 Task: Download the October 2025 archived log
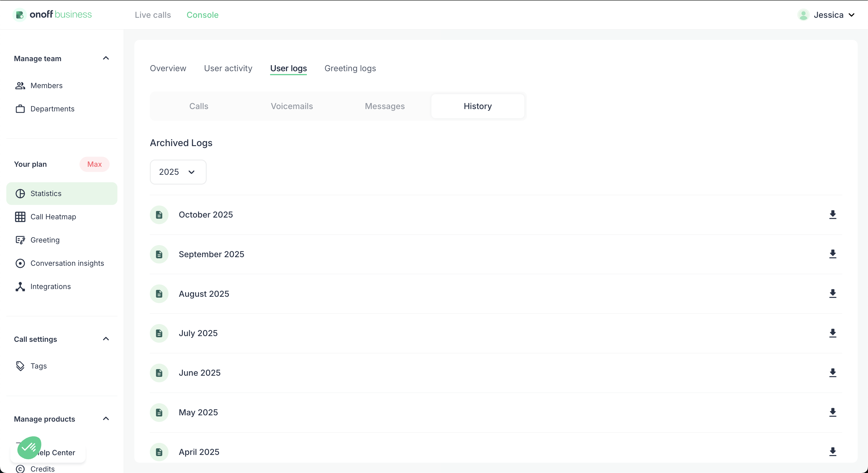(x=833, y=215)
